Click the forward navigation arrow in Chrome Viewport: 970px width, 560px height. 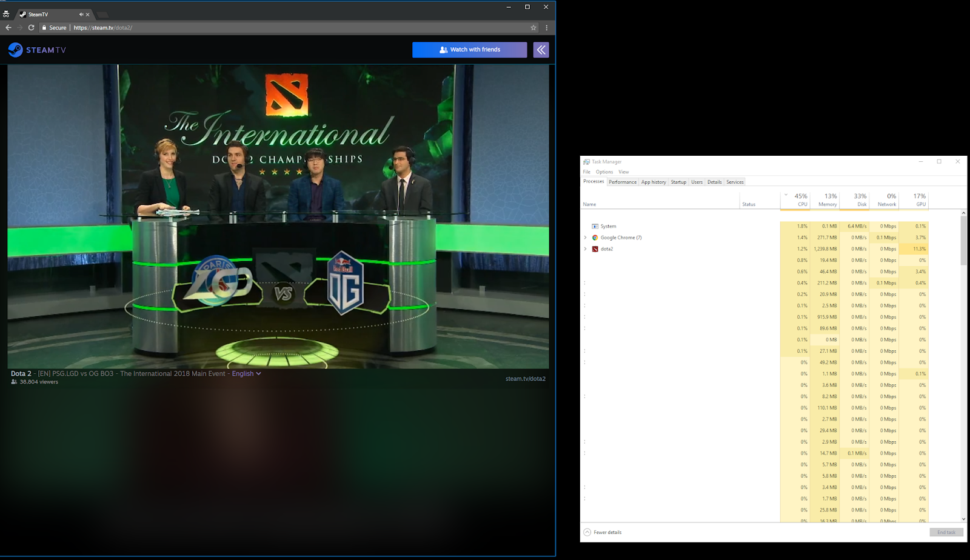coord(20,27)
